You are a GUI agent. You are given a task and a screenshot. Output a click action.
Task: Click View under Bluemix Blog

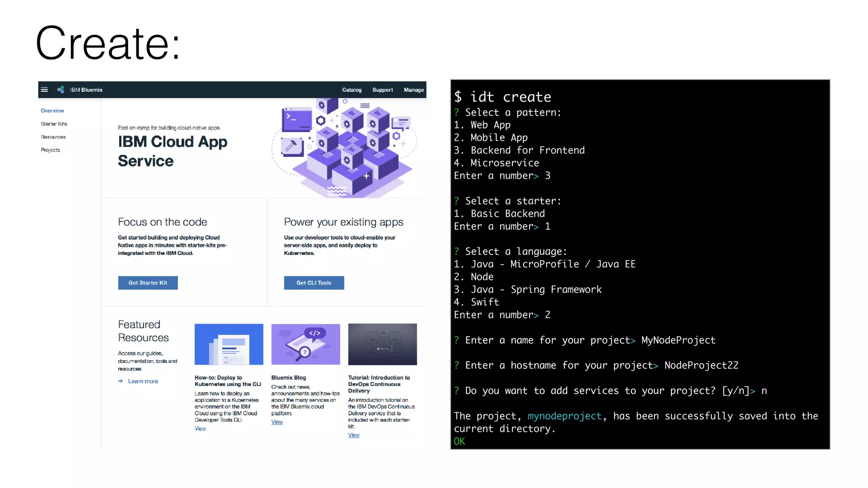(x=277, y=422)
